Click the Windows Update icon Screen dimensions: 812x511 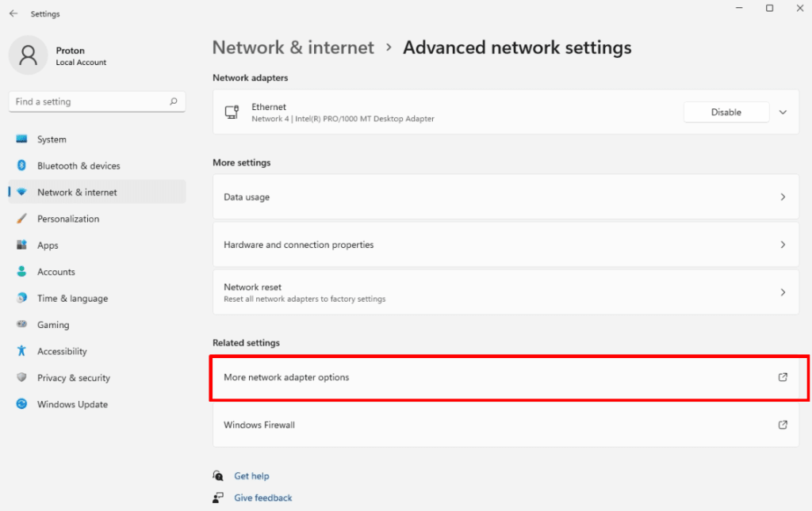click(x=22, y=404)
